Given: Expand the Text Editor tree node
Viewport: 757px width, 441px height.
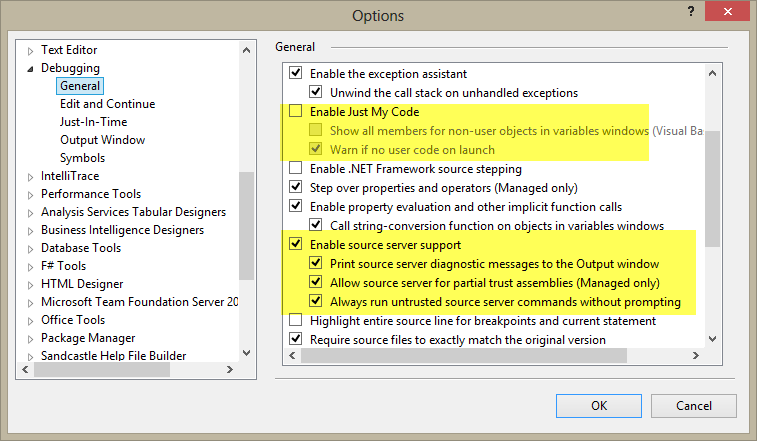Looking at the screenshot, I should [30, 50].
